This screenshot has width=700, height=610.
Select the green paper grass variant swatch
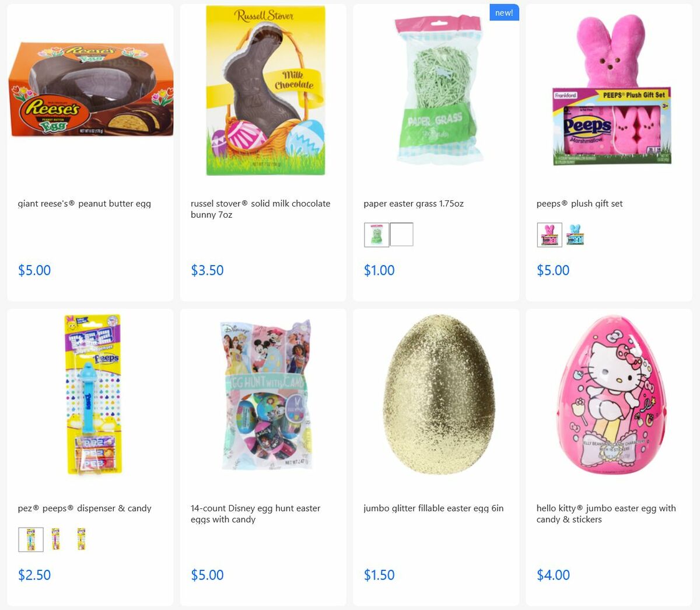tap(376, 234)
